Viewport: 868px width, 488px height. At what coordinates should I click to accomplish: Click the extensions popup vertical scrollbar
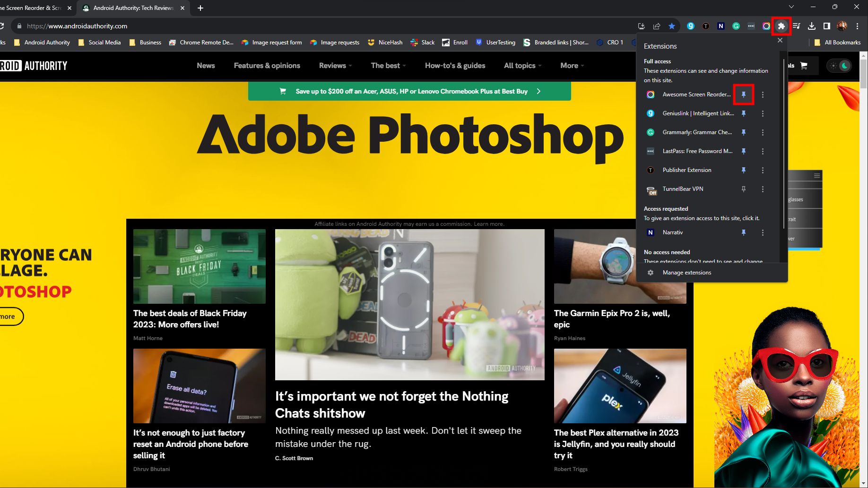[784, 142]
